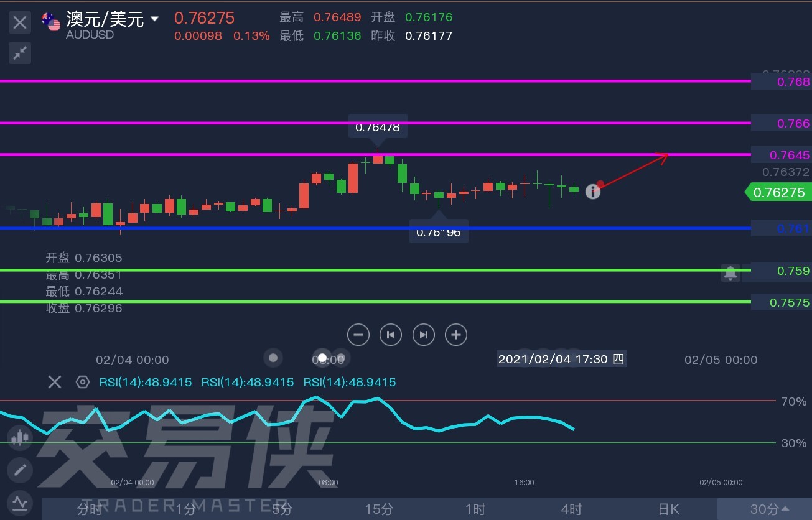Switch to 日K timeframe
This screenshot has width=812, height=520.
[668, 509]
